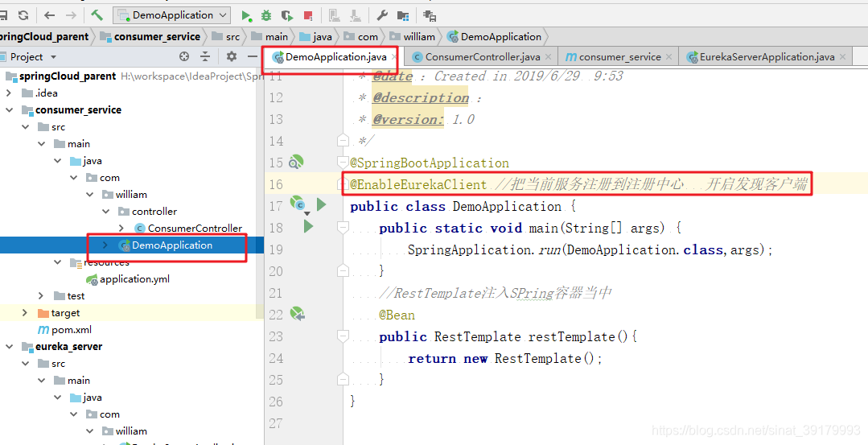This screenshot has width=868, height=445.
Task: Open settings via the wrench icon
Action: (382, 15)
